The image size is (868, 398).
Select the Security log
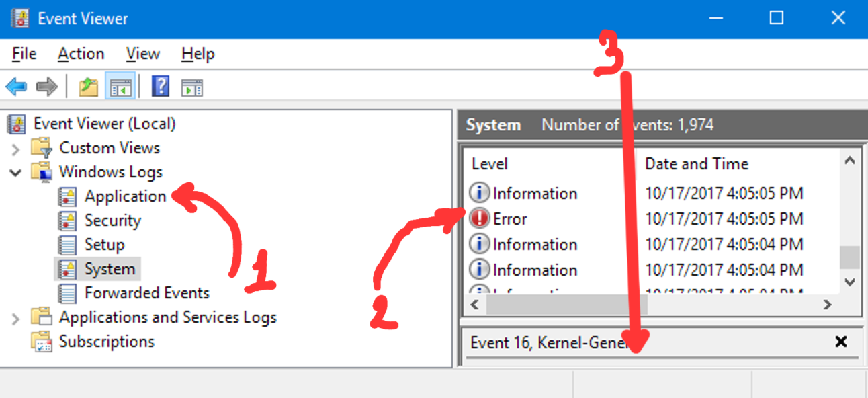112,221
